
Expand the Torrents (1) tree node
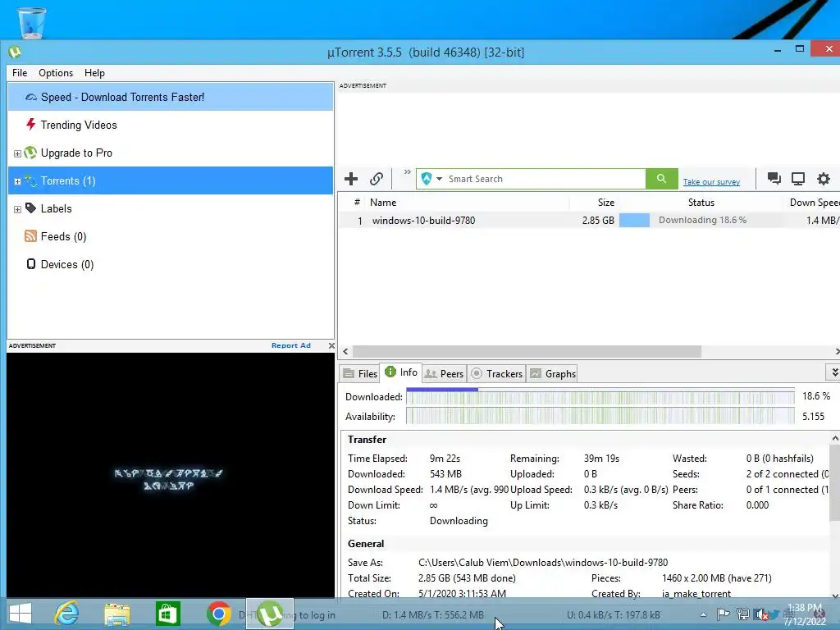tap(17, 181)
